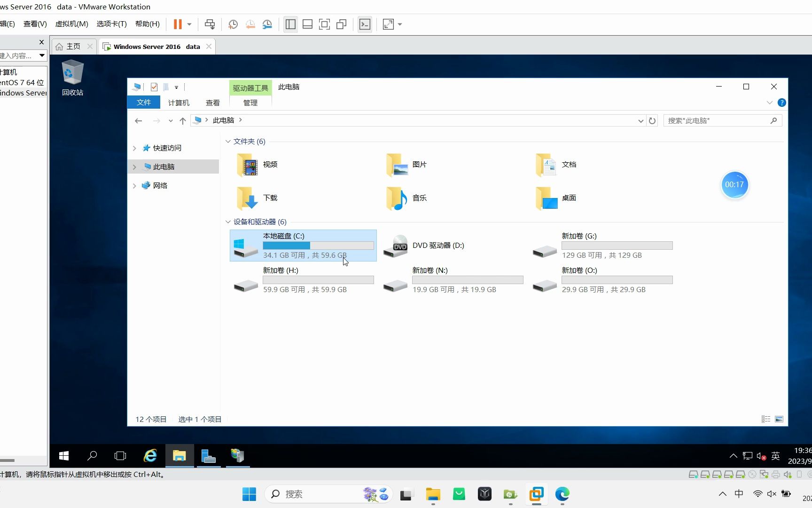
Task: Collapse the 文件夹 (6) group
Action: [228, 142]
